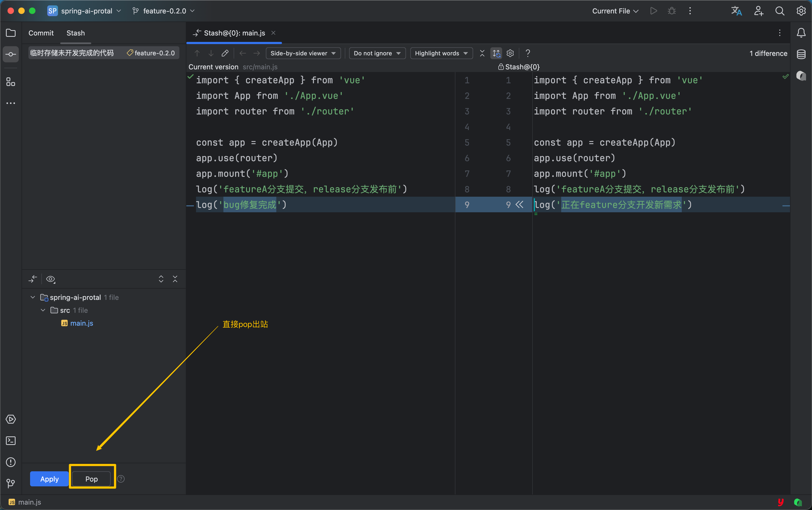Open the Terminal tool window
Image resolution: width=812 pixels, height=510 pixels.
pos(11,440)
